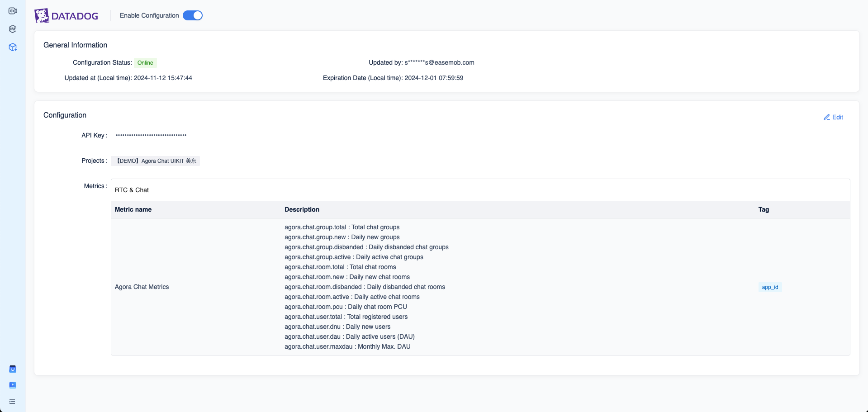Click the RTC & Chat metrics heading

click(132, 190)
